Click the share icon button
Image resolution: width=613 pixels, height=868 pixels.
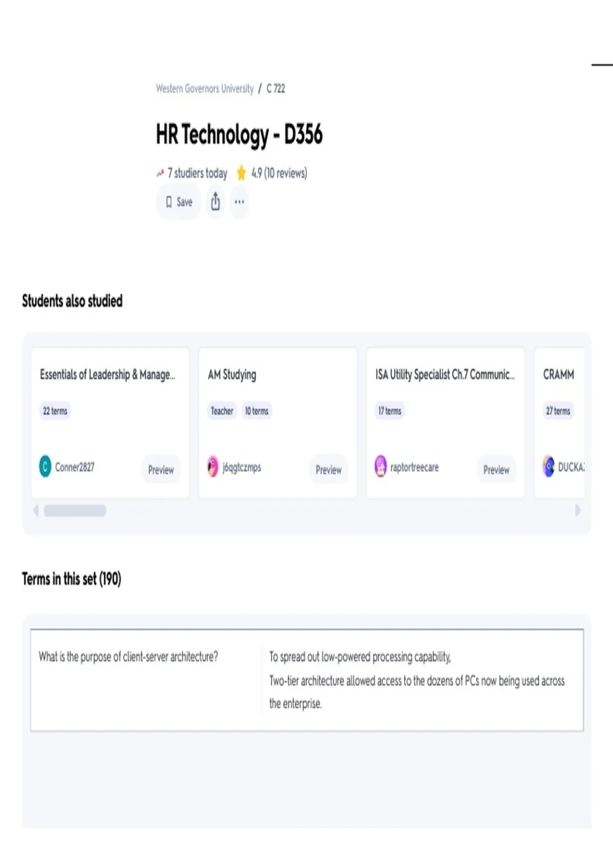coord(216,202)
